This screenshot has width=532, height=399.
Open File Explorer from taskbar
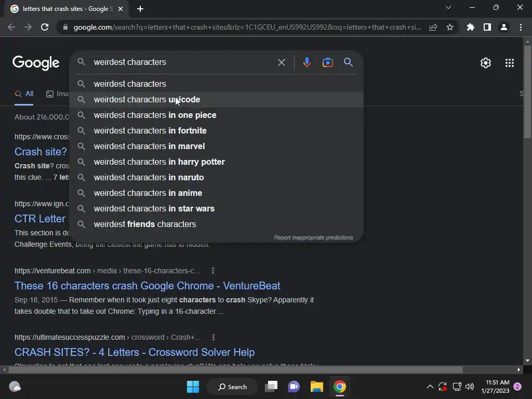pos(316,387)
